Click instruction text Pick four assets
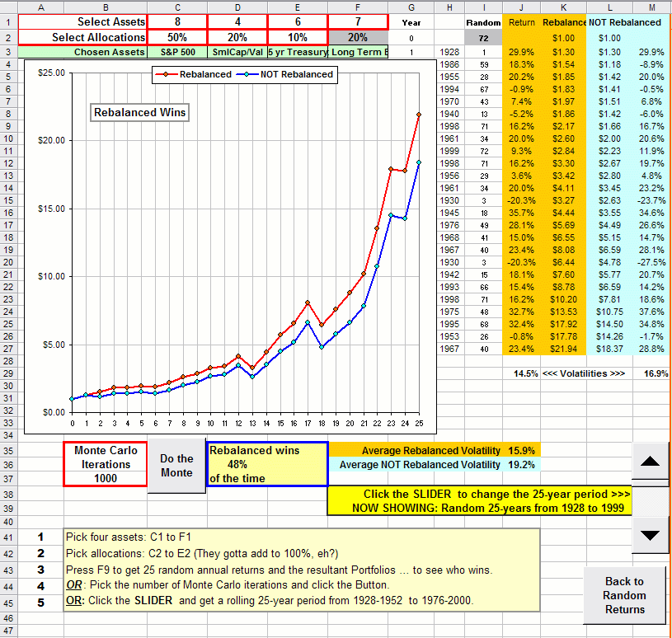This screenshot has width=672, height=638. click(x=128, y=537)
